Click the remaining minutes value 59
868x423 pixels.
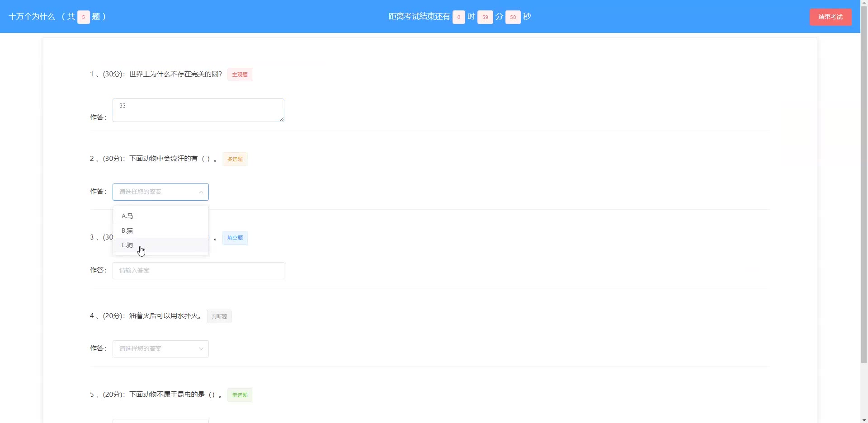pyautogui.click(x=485, y=17)
